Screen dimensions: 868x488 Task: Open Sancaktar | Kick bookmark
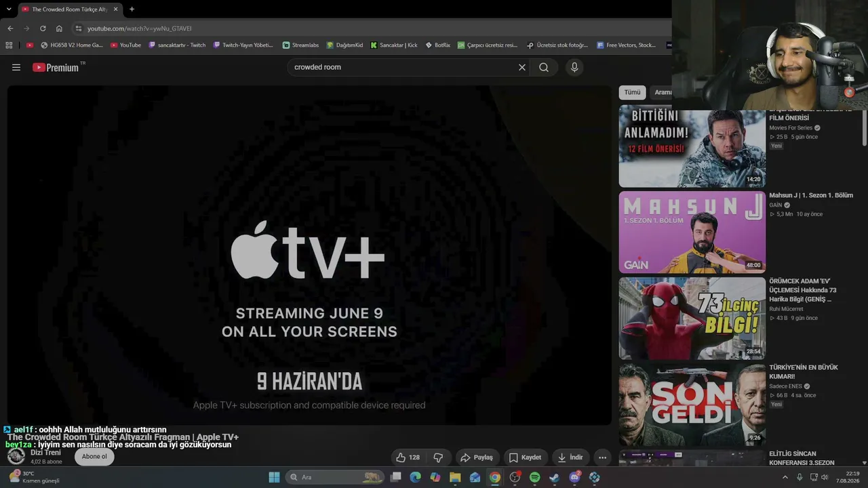[x=394, y=45]
